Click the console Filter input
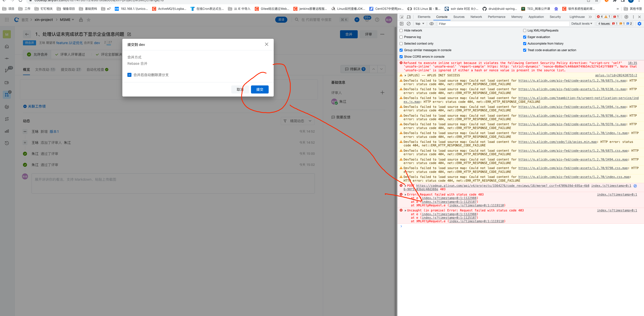The image size is (644, 316). 503,24
